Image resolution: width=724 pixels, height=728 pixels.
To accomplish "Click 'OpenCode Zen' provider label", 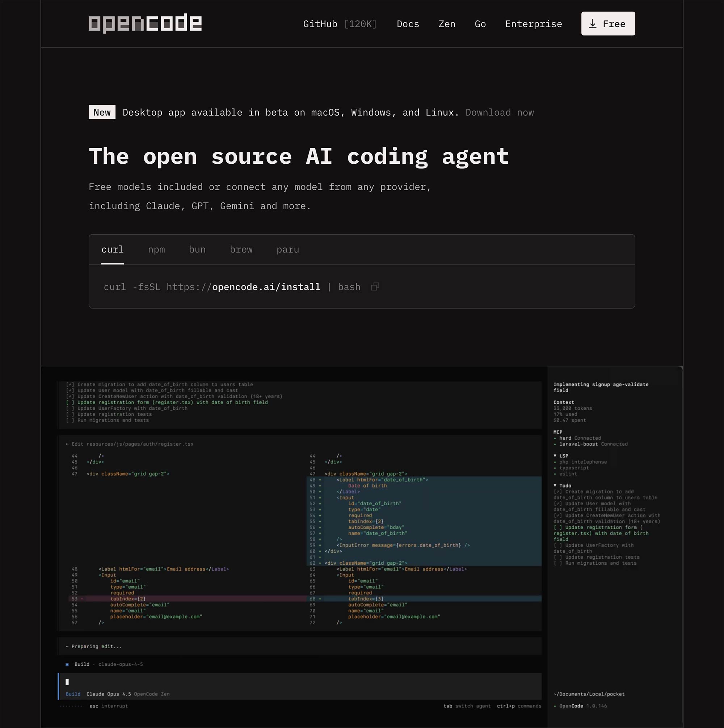I will click(152, 694).
